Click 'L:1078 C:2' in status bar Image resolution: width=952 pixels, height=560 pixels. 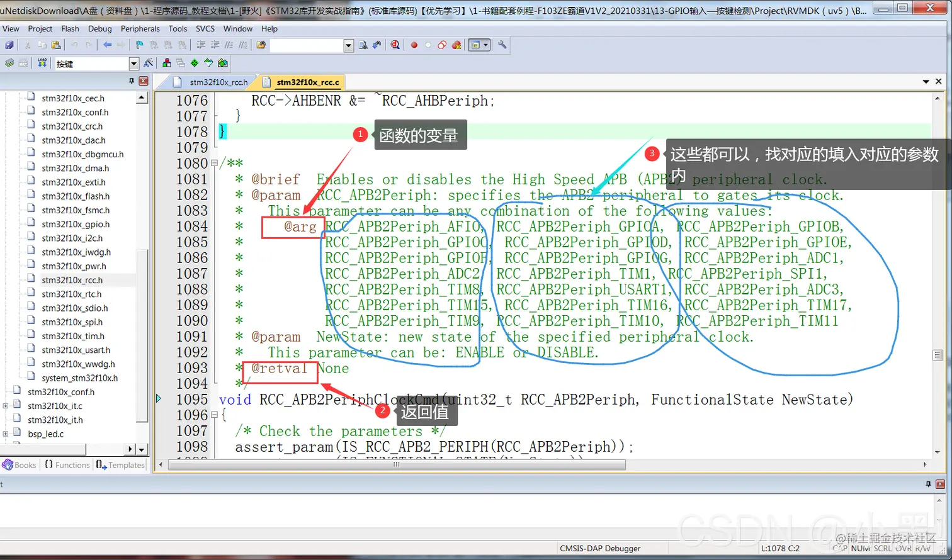coord(781,548)
